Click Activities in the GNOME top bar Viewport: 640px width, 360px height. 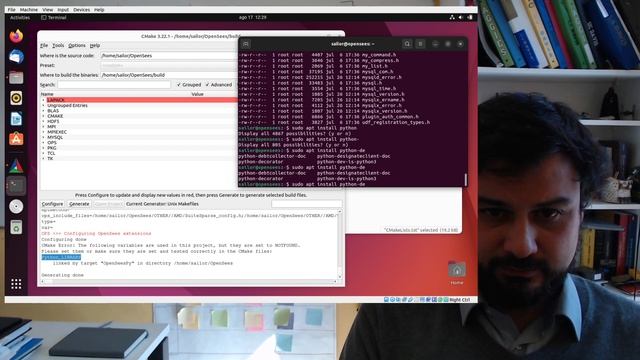20,18
